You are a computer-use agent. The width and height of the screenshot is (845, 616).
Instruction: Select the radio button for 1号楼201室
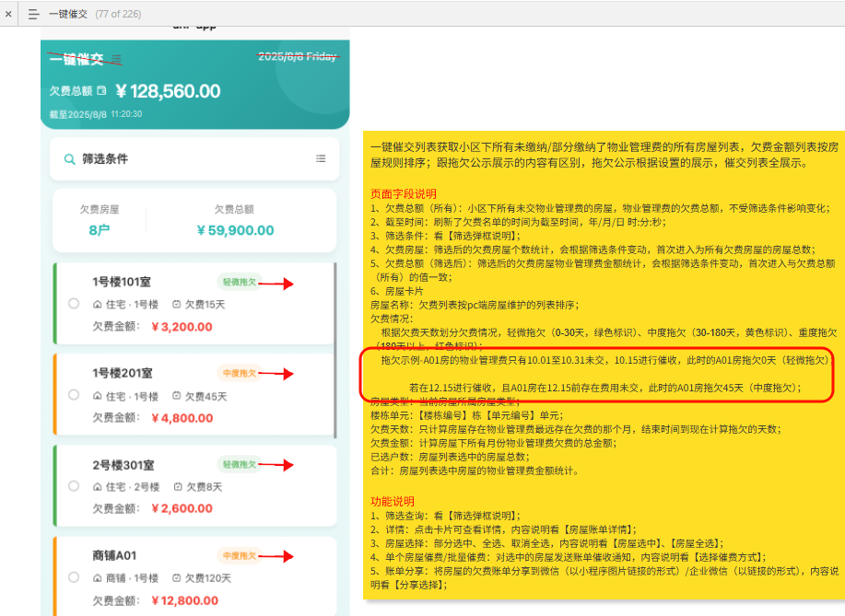(74, 395)
